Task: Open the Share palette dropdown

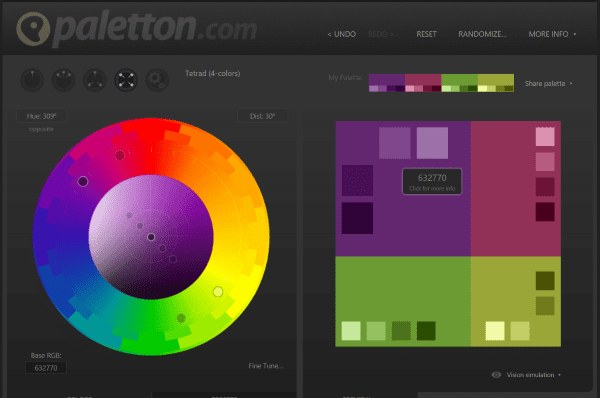Action: pos(548,83)
